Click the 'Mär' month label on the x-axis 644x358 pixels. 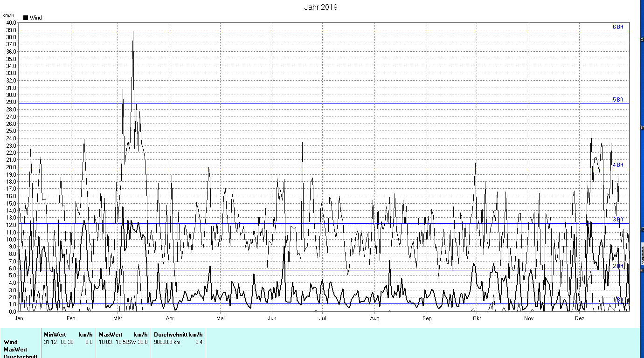coord(117,319)
